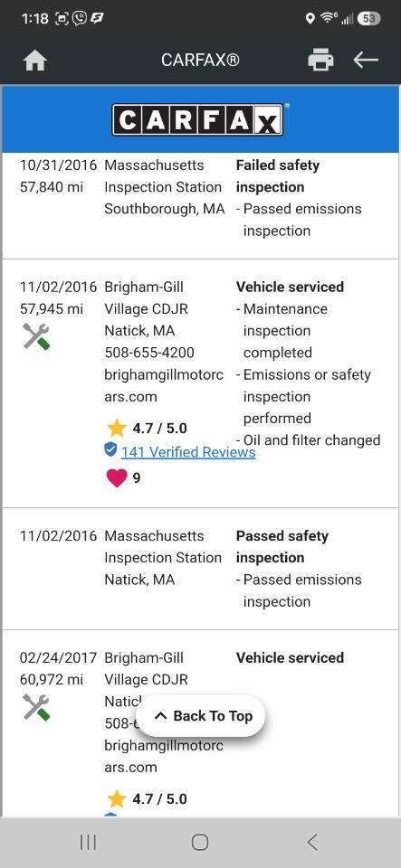
Task: Call dealer phone 508-655-4200
Action: coord(149,353)
